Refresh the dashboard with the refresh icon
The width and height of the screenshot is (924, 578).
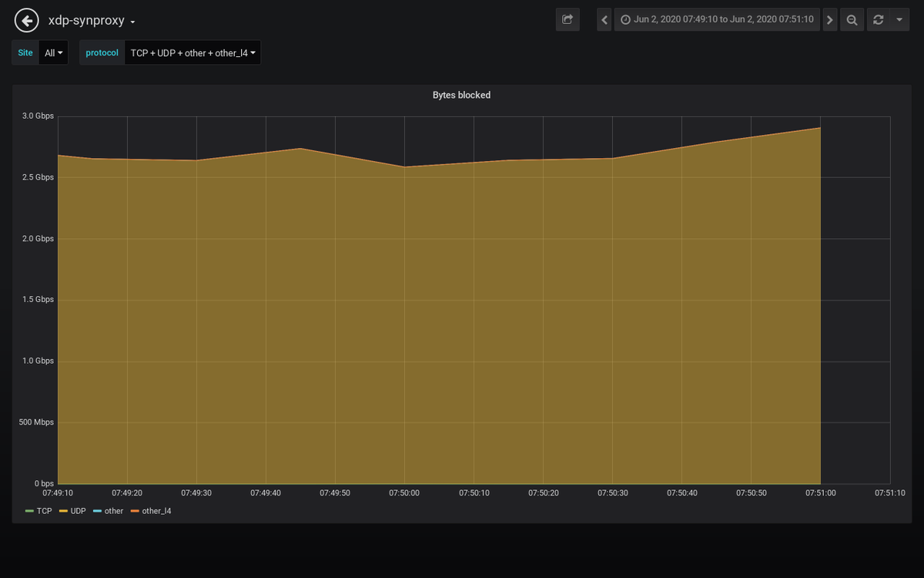tap(878, 19)
